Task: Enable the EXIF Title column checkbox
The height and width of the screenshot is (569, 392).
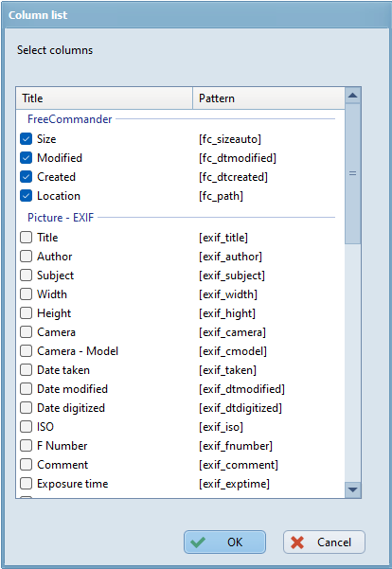Action: 27,238
